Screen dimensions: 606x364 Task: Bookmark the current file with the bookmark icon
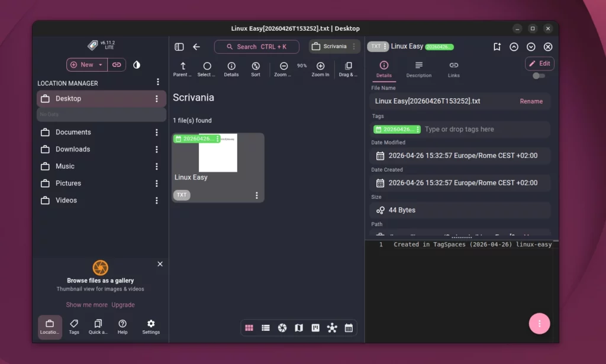(497, 46)
